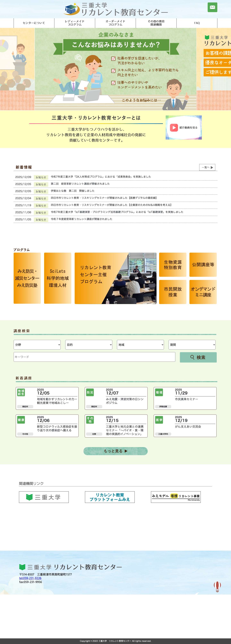
Task: Open news 伊賀おとな塾 第二回
Action: click(73, 191)
